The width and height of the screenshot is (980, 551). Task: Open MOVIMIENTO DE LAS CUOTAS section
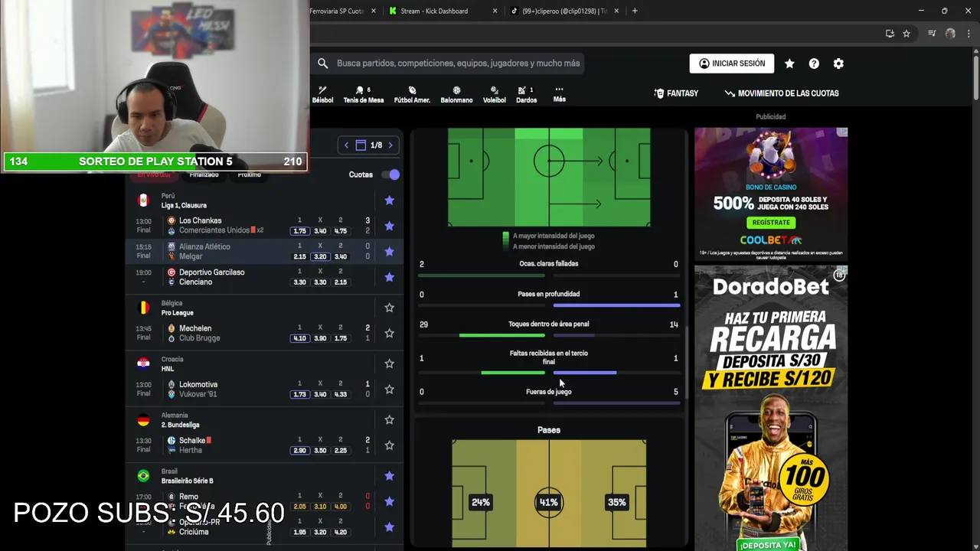pos(782,93)
